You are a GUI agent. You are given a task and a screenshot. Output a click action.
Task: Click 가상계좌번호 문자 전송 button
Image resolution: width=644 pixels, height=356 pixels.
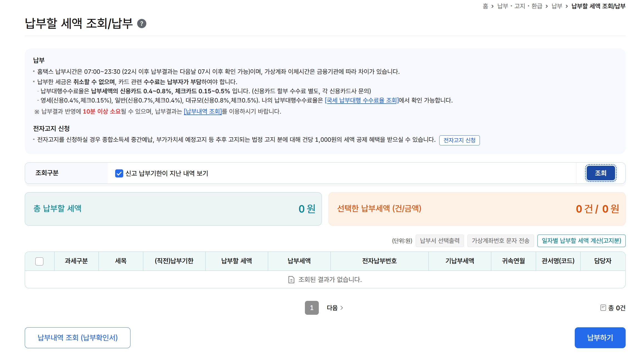[x=500, y=241]
